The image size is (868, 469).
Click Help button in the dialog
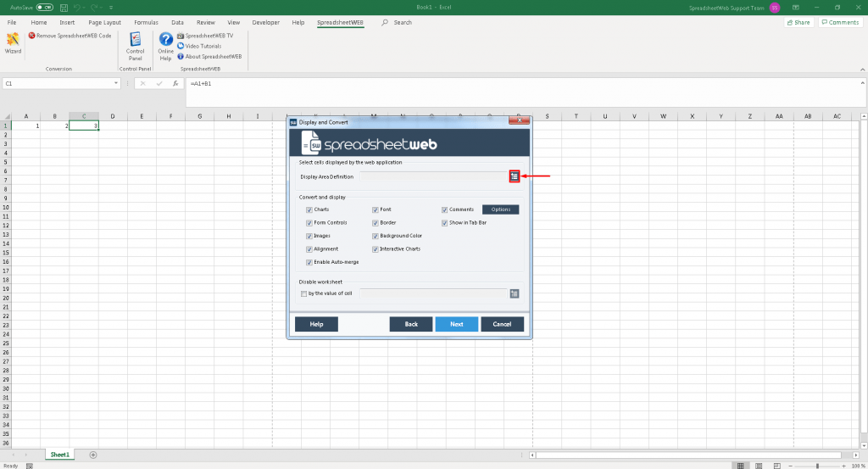click(x=317, y=324)
